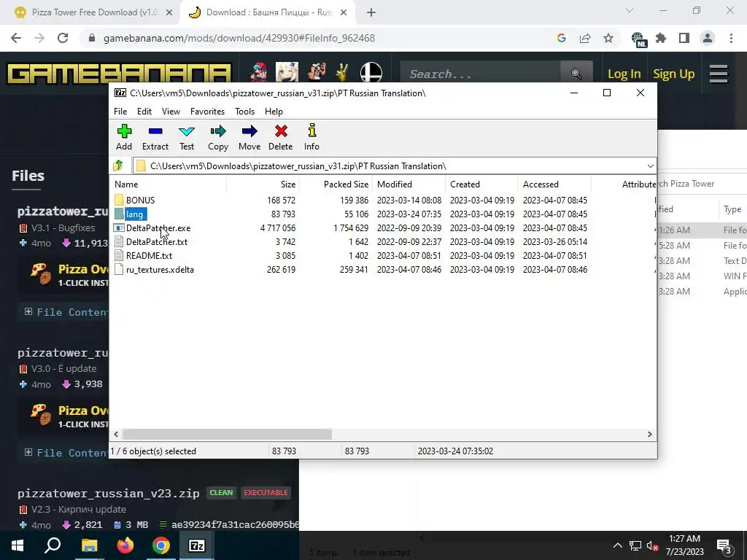Click the Chrome tab search chevron
The width and height of the screenshot is (747, 560).
pyautogui.click(x=630, y=10)
